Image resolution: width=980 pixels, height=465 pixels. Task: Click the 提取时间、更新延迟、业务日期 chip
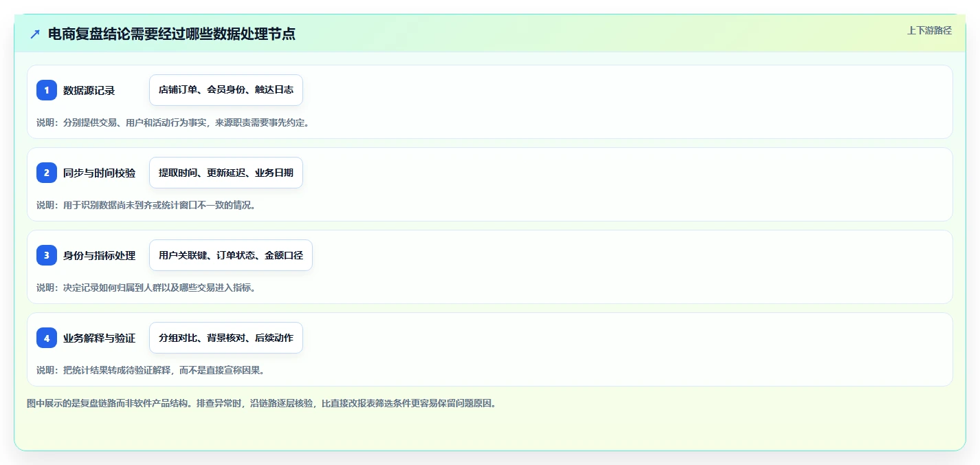[226, 173]
